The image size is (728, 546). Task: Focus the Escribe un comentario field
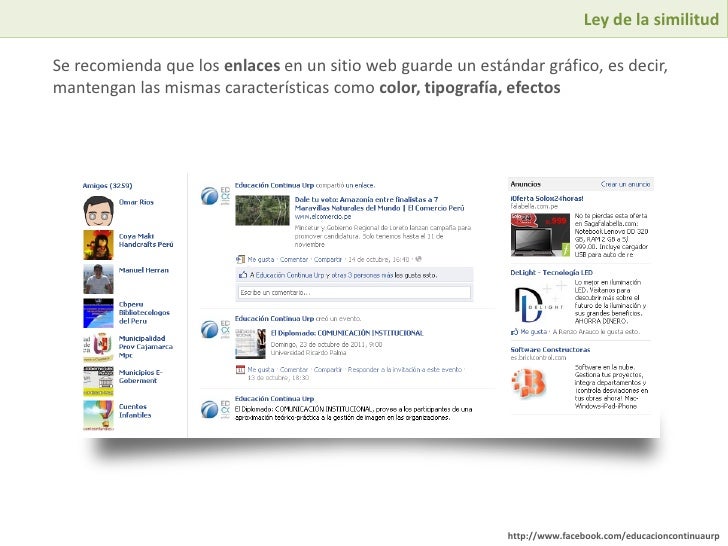click(x=354, y=292)
